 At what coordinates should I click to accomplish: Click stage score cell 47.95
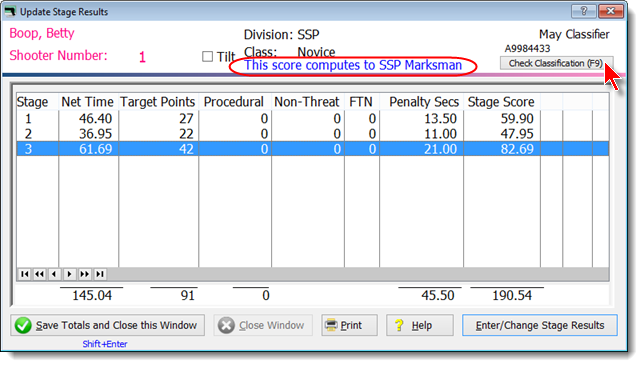point(517,134)
